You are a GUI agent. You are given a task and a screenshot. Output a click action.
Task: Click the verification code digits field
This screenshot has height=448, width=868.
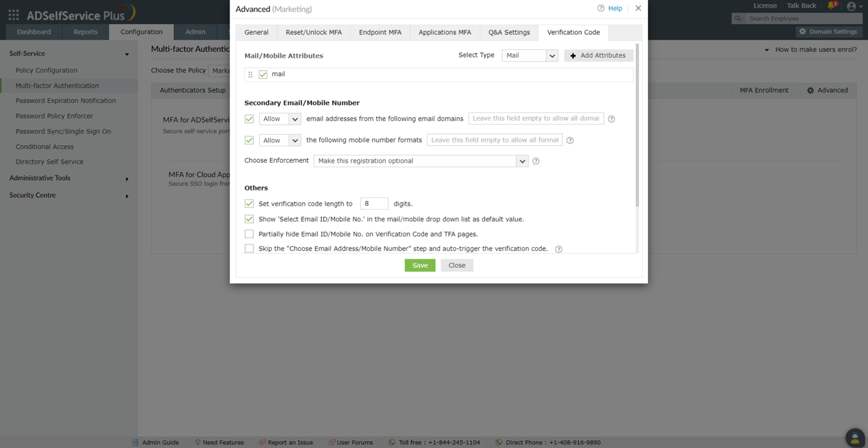(x=374, y=204)
